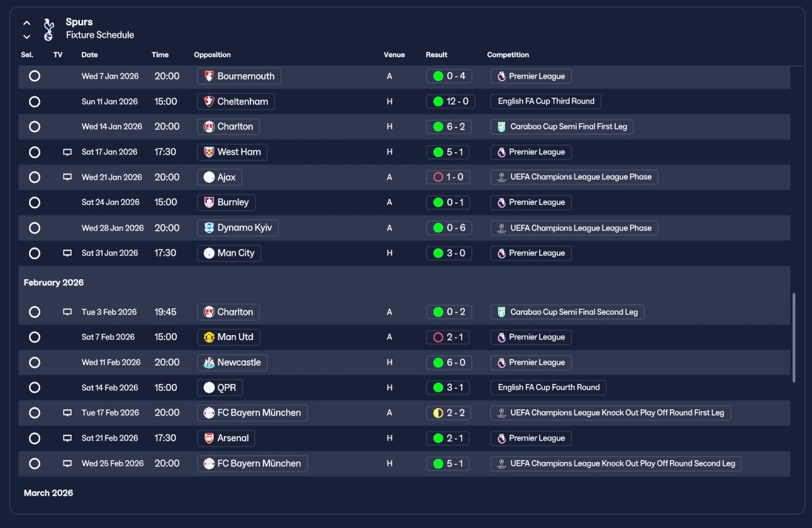Image resolution: width=812 pixels, height=528 pixels.
Task: Click the date Sat 14 Feb 2026
Action: (x=110, y=388)
